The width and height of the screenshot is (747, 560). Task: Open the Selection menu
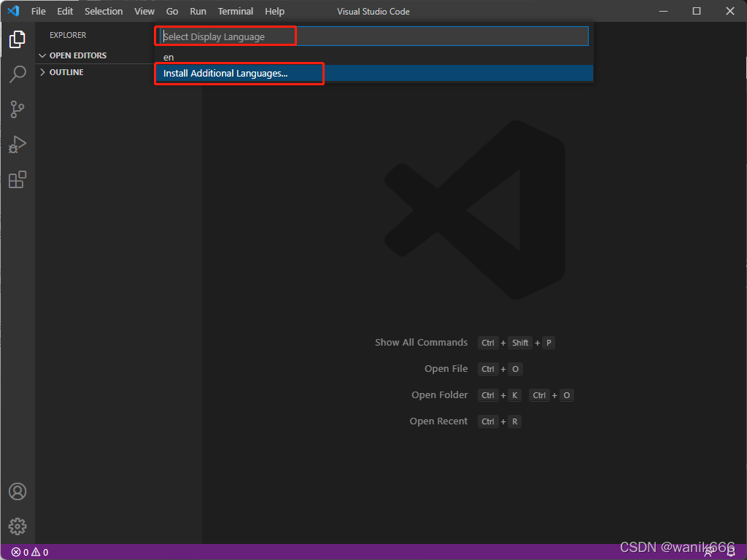[x=104, y=11]
